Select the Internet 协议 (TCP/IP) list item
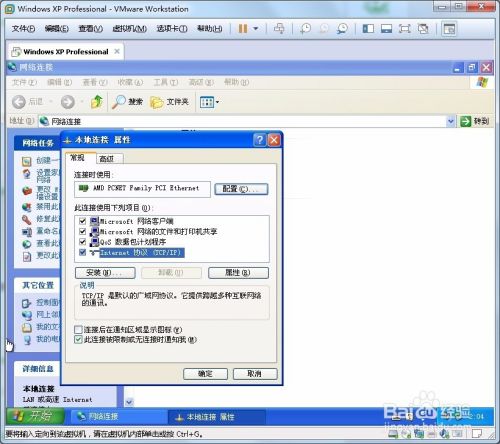This screenshot has height=444, width=500. pyautogui.click(x=141, y=252)
